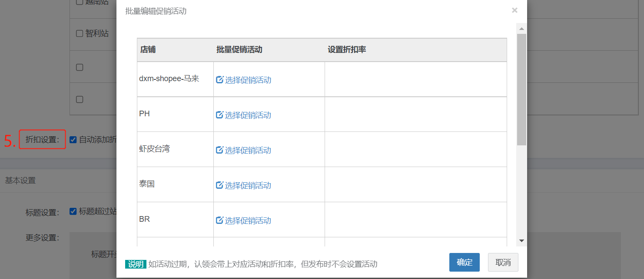
Task: Check the 智利站 site checkbox
Action: click(x=80, y=33)
